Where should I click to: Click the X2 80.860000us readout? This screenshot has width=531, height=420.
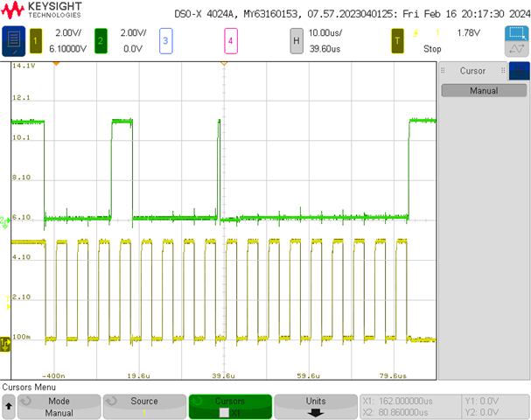[395, 412]
